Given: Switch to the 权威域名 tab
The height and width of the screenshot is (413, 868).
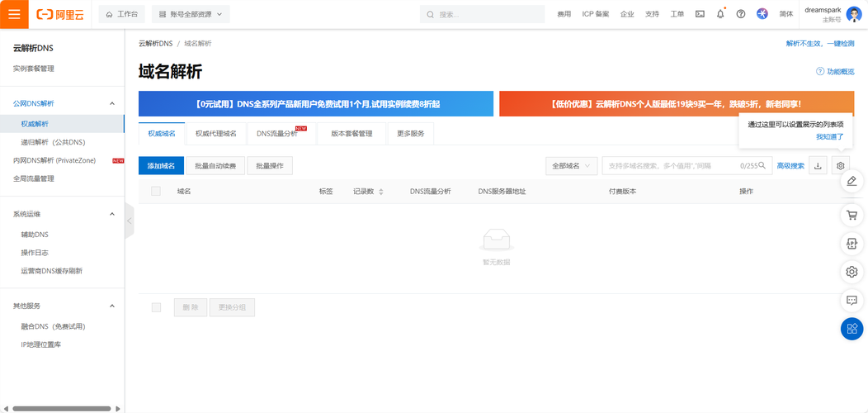Looking at the screenshot, I should pos(162,134).
